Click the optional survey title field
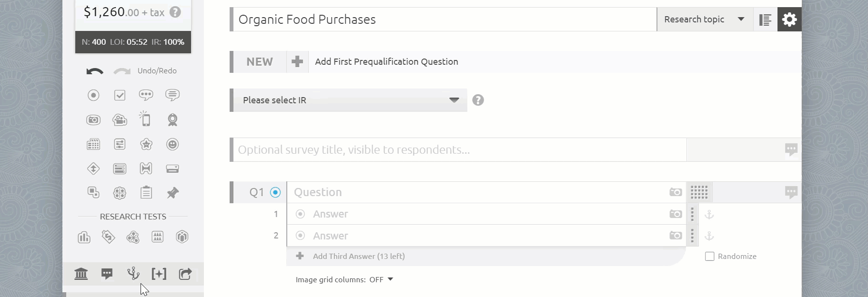This screenshot has height=297, width=868. pyautogui.click(x=459, y=150)
